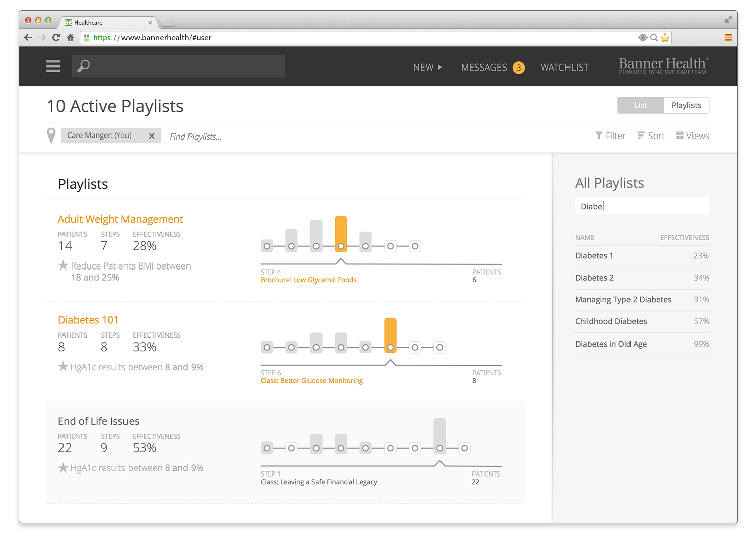The height and width of the screenshot is (539, 756).
Task: Open the Adult Weight Management playlist
Action: [120, 219]
